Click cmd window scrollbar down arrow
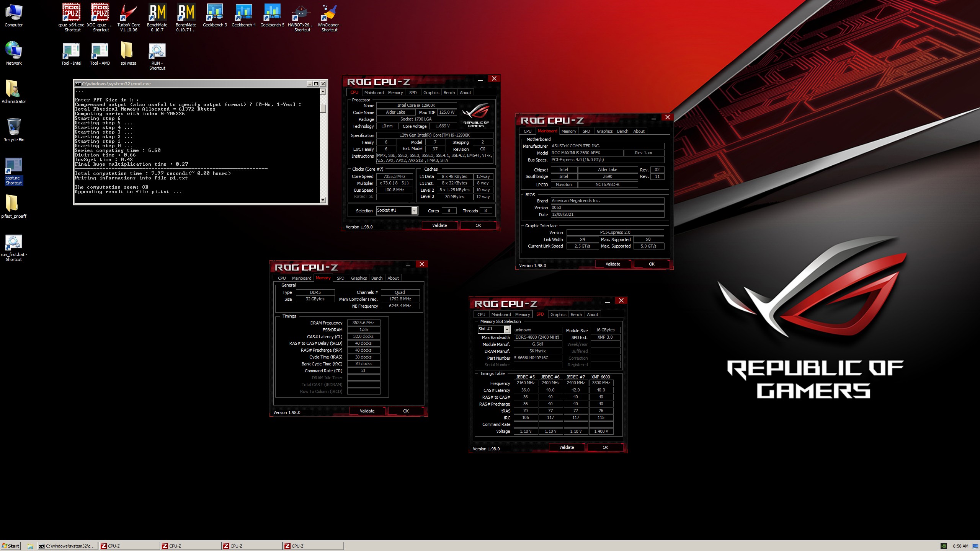Viewport: 980px width, 551px height. coord(323,200)
